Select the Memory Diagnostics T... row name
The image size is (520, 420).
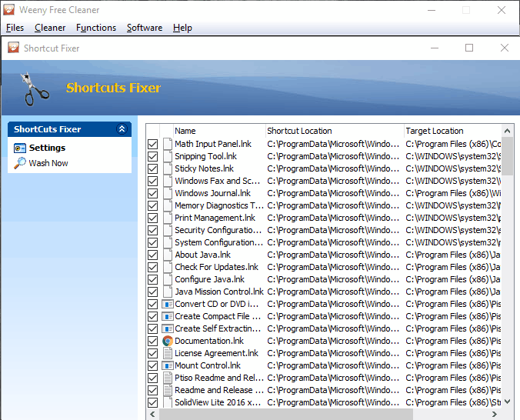(219, 205)
